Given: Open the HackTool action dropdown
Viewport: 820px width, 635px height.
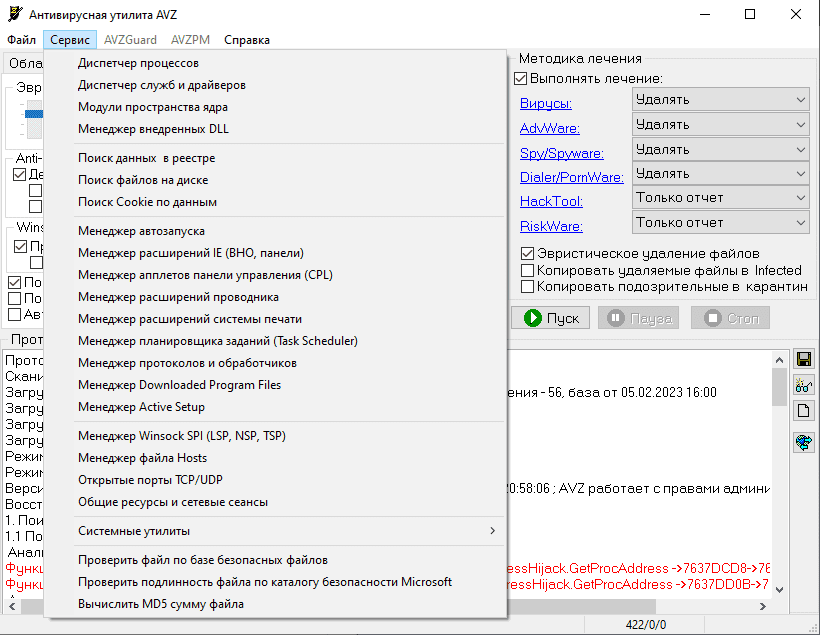Looking at the screenshot, I should [x=721, y=198].
